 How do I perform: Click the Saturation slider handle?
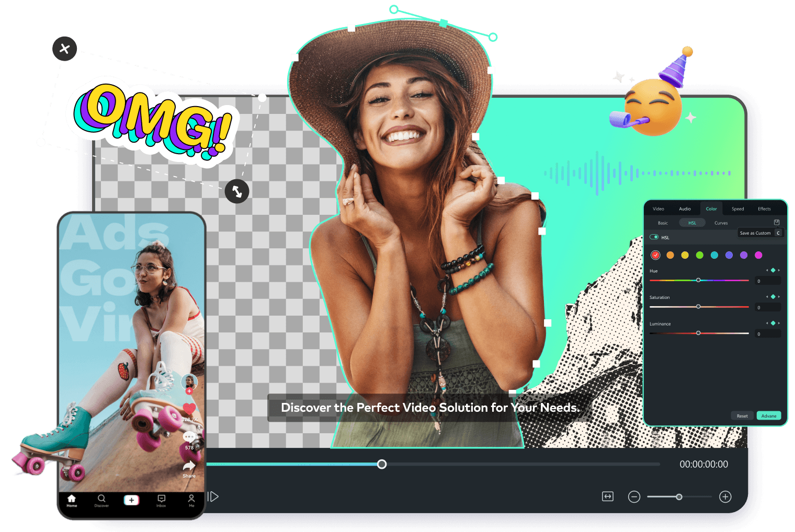tap(698, 306)
